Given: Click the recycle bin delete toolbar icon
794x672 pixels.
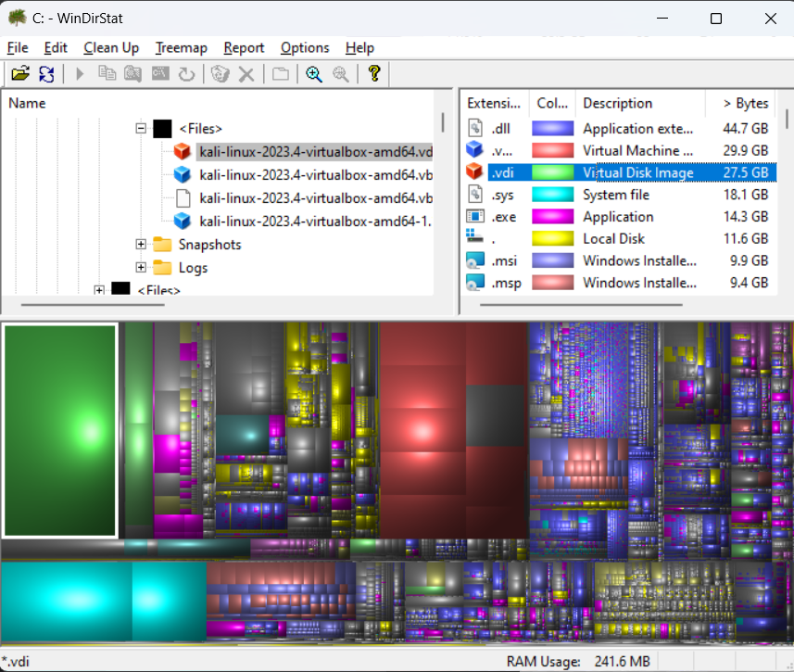Looking at the screenshot, I should [x=220, y=74].
